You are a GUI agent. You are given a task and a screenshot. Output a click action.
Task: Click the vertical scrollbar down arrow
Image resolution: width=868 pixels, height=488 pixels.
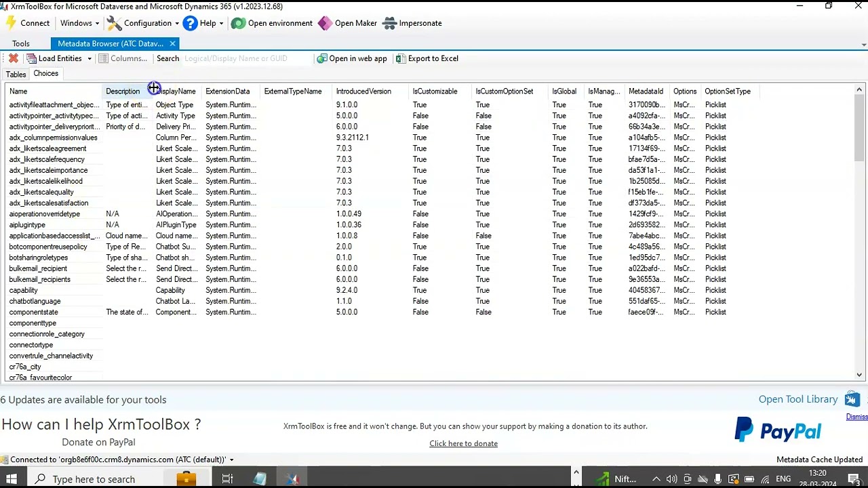pyautogui.click(x=859, y=375)
